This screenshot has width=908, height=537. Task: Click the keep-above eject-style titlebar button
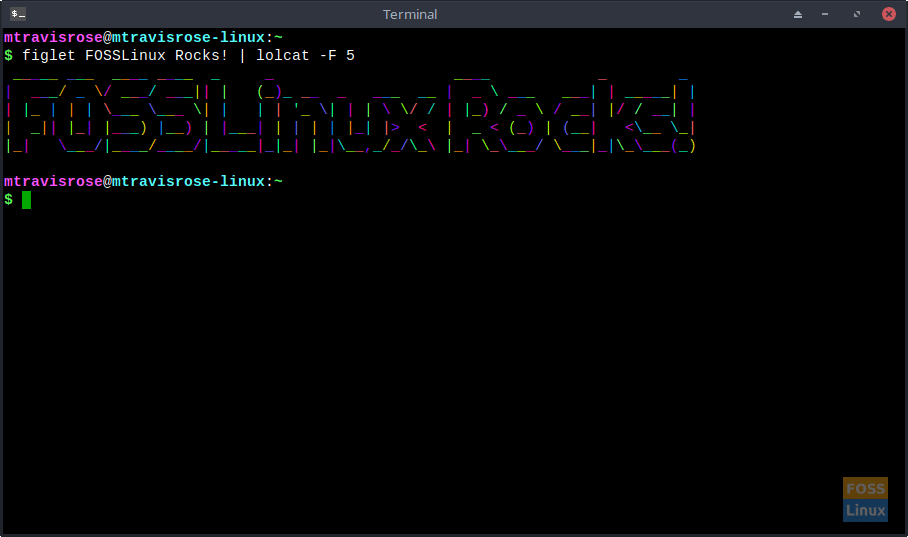[798, 14]
